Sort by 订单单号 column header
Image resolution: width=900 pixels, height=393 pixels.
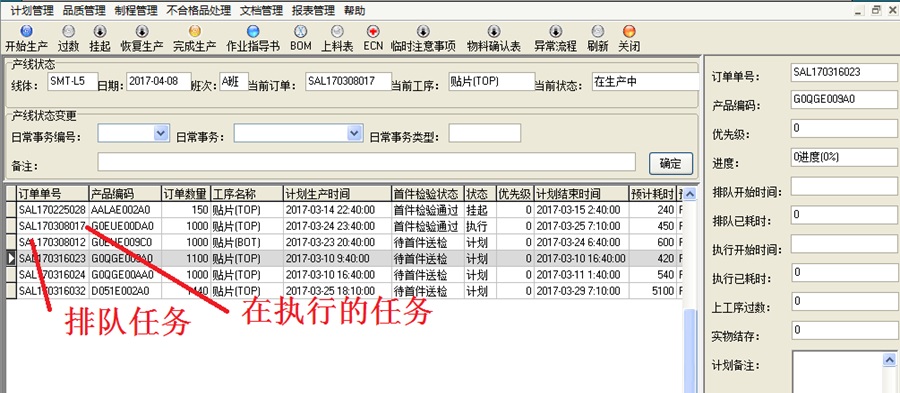[x=52, y=193]
